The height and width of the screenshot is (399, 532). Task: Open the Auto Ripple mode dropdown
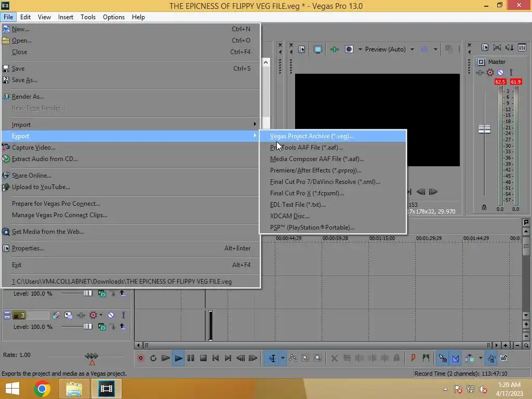point(481,358)
